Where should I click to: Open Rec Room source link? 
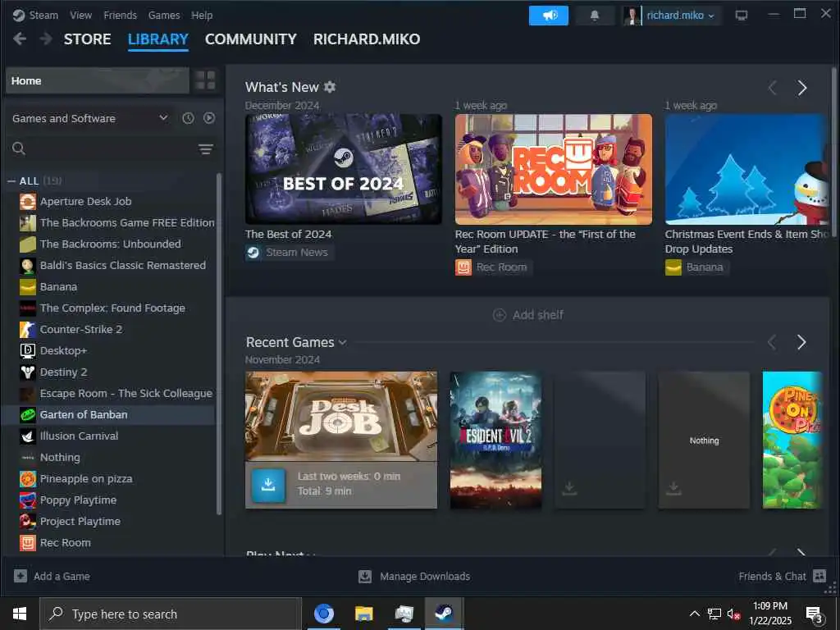coord(493,267)
